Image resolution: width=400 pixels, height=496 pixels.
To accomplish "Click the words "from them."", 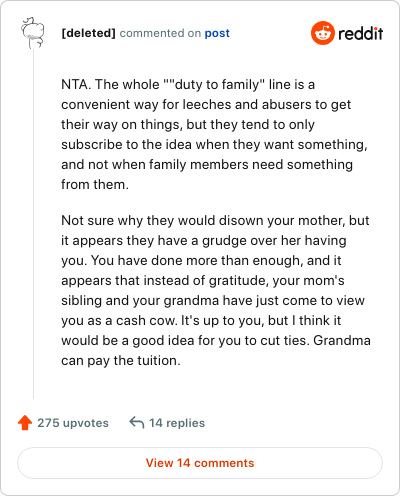I will pos(95,185).
